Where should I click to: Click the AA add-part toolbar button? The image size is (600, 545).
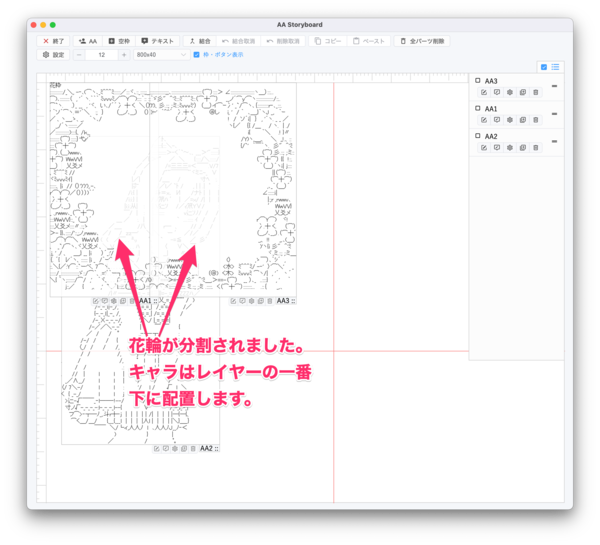(x=88, y=41)
